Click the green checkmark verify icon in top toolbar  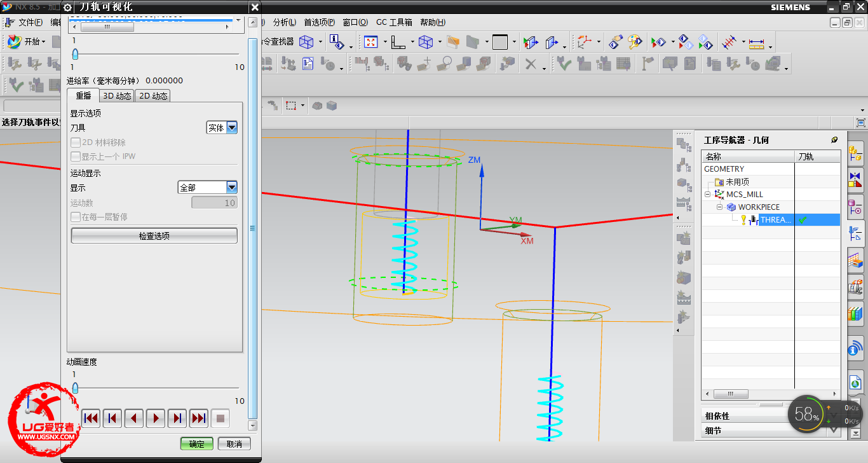pos(564,64)
